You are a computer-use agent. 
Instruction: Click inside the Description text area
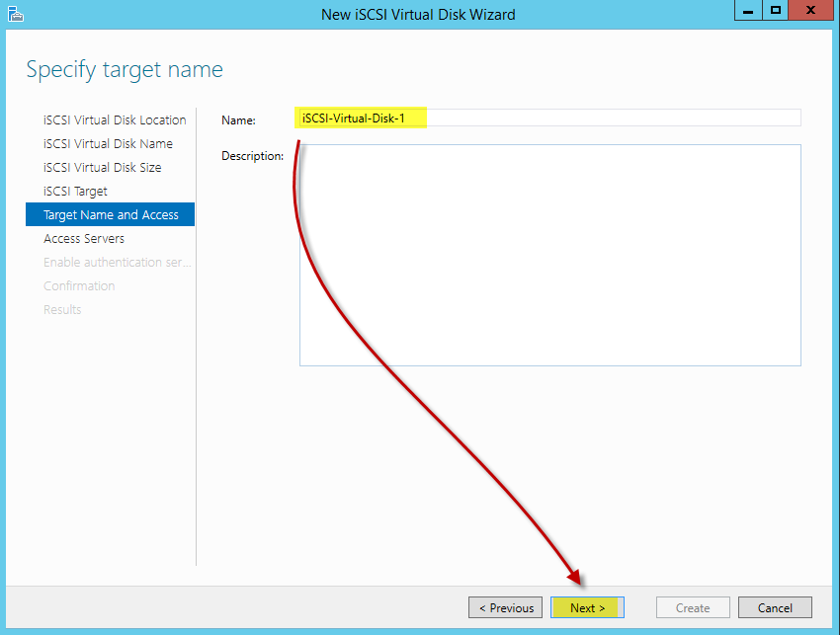550,256
